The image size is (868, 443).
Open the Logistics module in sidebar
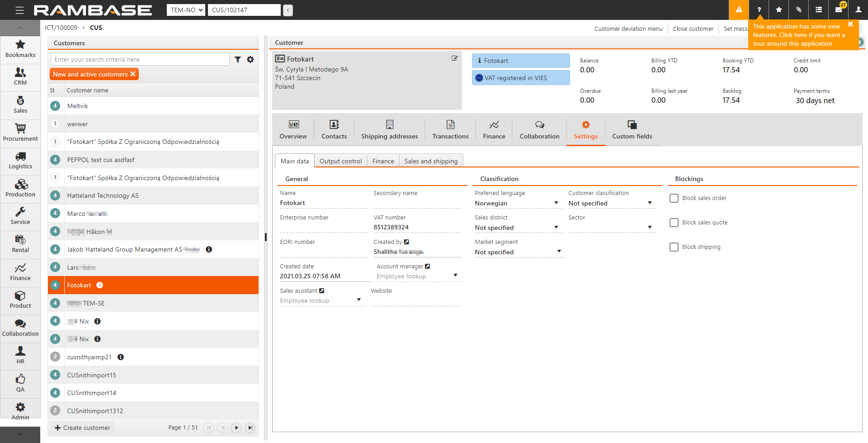(x=20, y=161)
